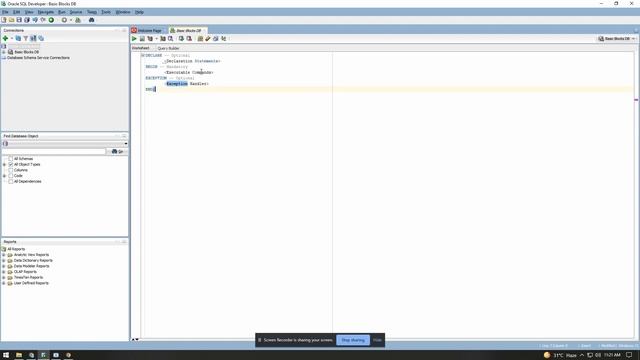This screenshot has height=360, width=640.
Task: Uncheck the All Object Types checkbox
Action: (11, 164)
